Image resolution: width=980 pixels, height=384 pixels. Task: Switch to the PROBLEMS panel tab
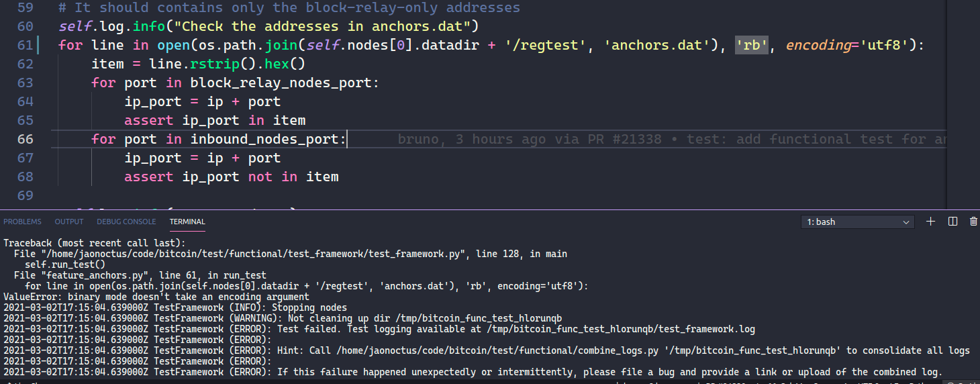tap(22, 222)
